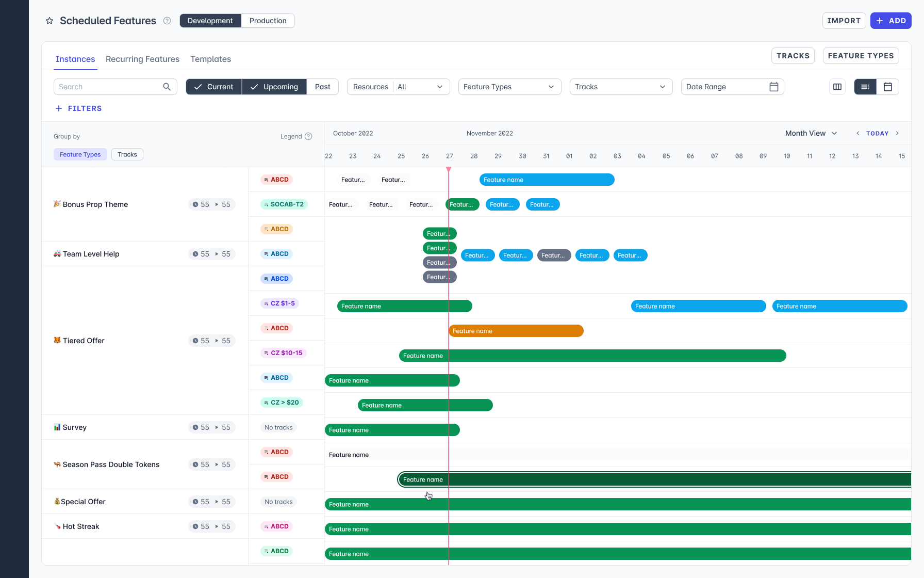Screen dimensions: 924x578
Task: Toggle the Current filter off
Action: pyautogui.click(x=213, y=87)
